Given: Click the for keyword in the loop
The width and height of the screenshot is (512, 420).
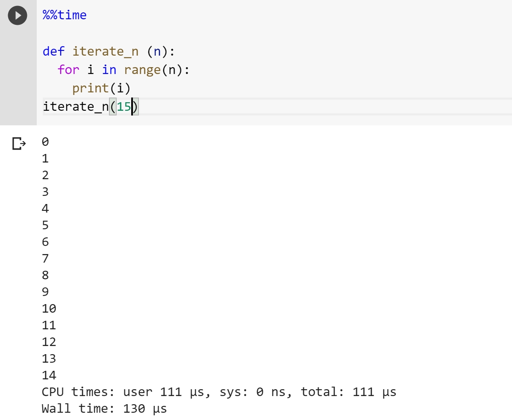Looking at the screenshot, I should click(x=68, y=70).
